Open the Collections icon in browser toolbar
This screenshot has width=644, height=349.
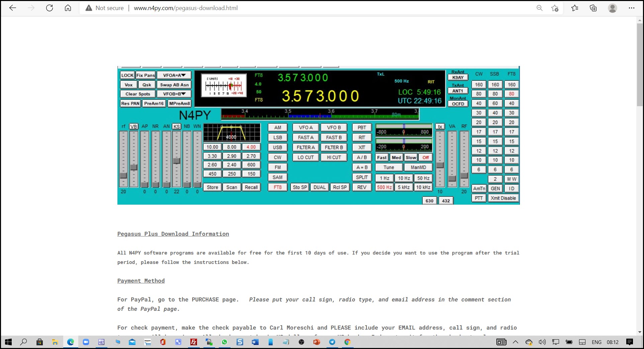click(593, 8)
